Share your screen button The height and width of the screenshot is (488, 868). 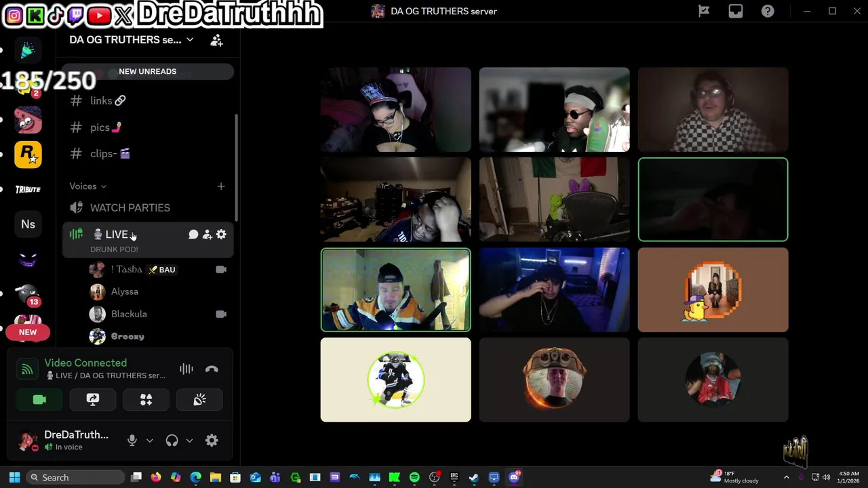[x=93, y=400]
